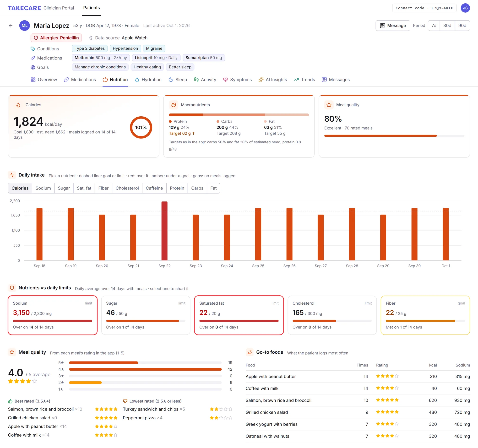Viewport: 478px width, 448px height.
Task: Click the pill icon in the Medications row
Action: pyautogui.click(x=33, y=58)
